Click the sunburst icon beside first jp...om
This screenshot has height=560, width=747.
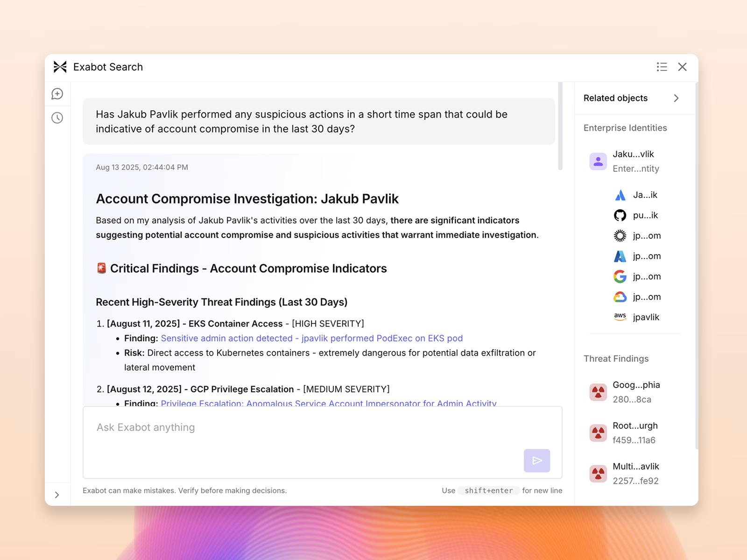point(620,236)
